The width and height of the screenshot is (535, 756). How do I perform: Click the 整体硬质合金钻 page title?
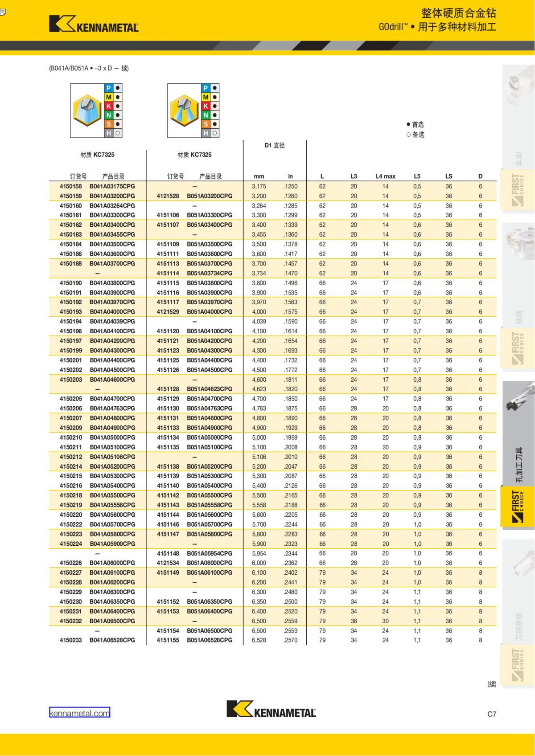[x=459, y=13]
